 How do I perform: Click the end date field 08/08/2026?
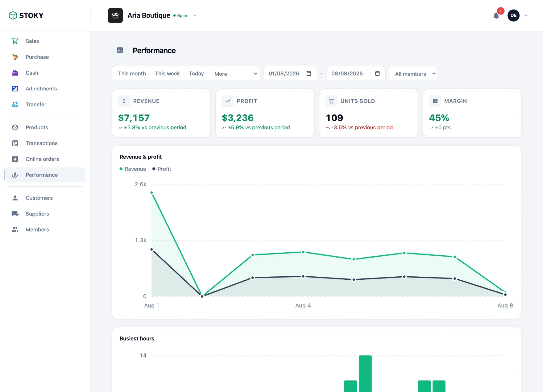[x=356, y=73]
